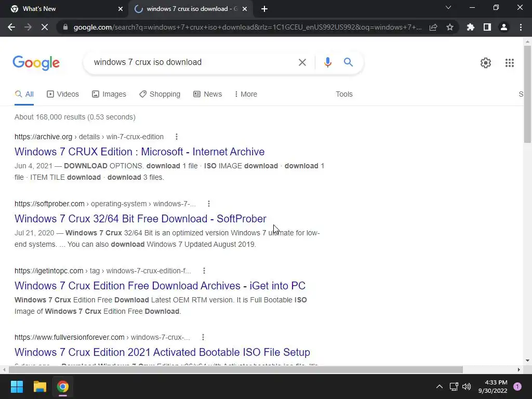
Task: Click the horizontal scrollbar thumb
Action: click(x=236, y=369)
